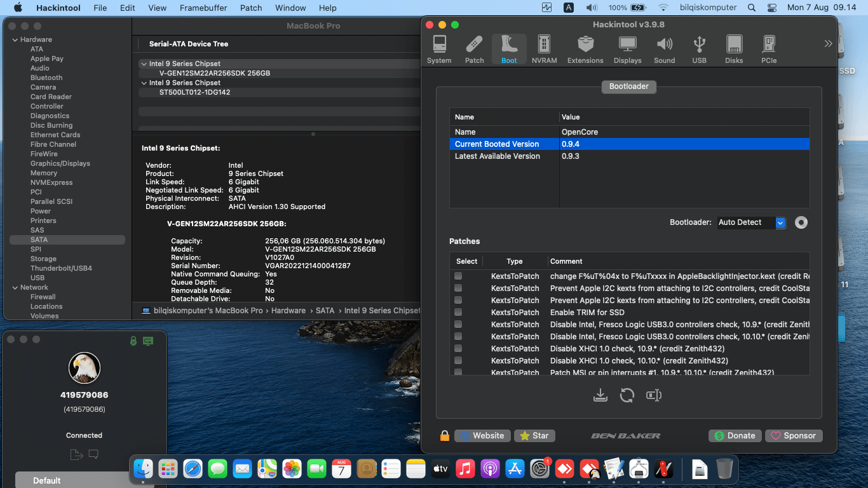Show more toolbar items via double chevron
The height and width of the screenshot is (488, 868).
[828, 44]
